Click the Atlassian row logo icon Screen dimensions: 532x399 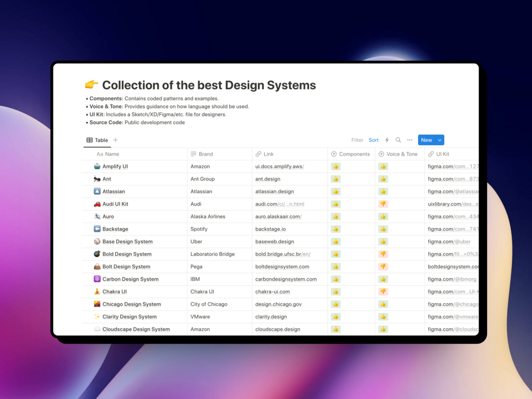pyautogui.click(x=97, y=192)
